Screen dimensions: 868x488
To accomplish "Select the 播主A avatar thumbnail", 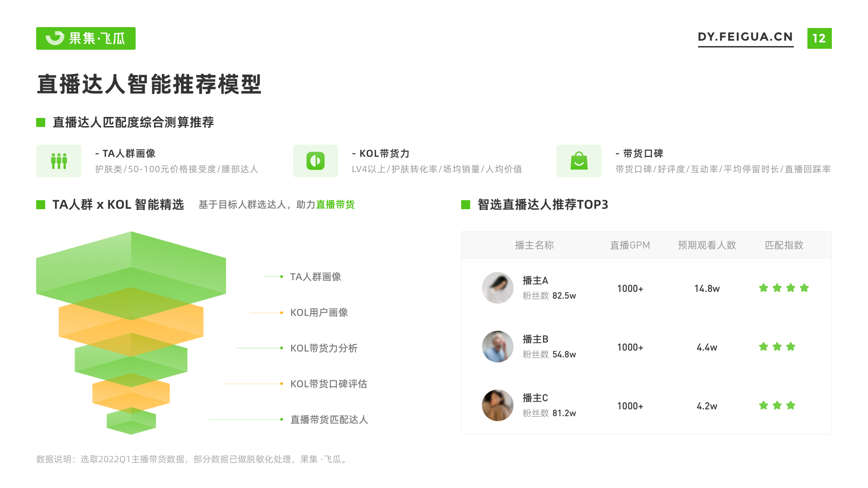I will [497, 288].
